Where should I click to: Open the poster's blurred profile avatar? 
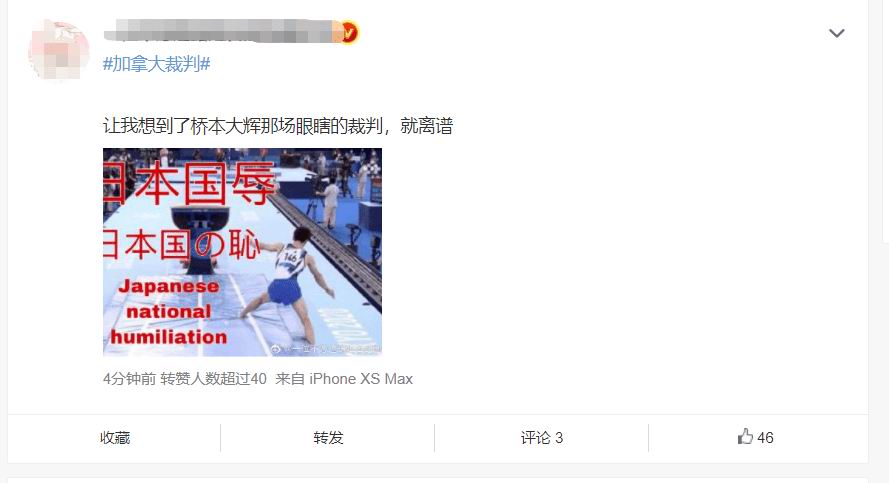pos(59,50)
